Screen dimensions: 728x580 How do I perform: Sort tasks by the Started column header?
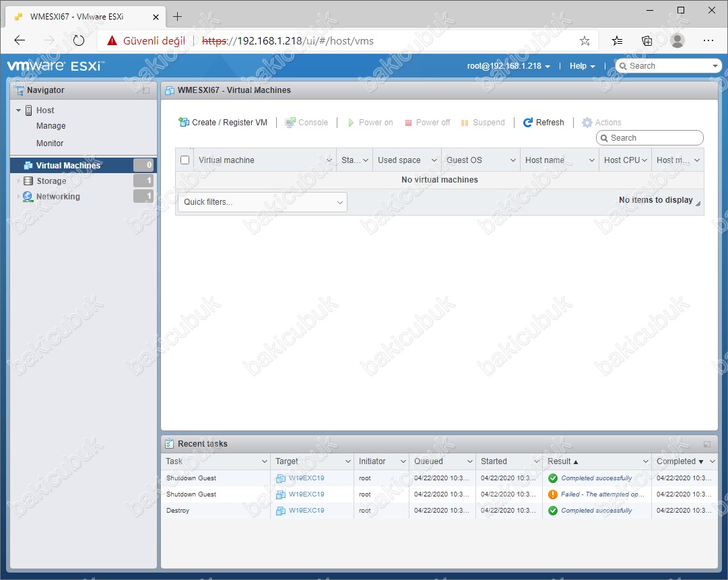click(x=494, y=461)
